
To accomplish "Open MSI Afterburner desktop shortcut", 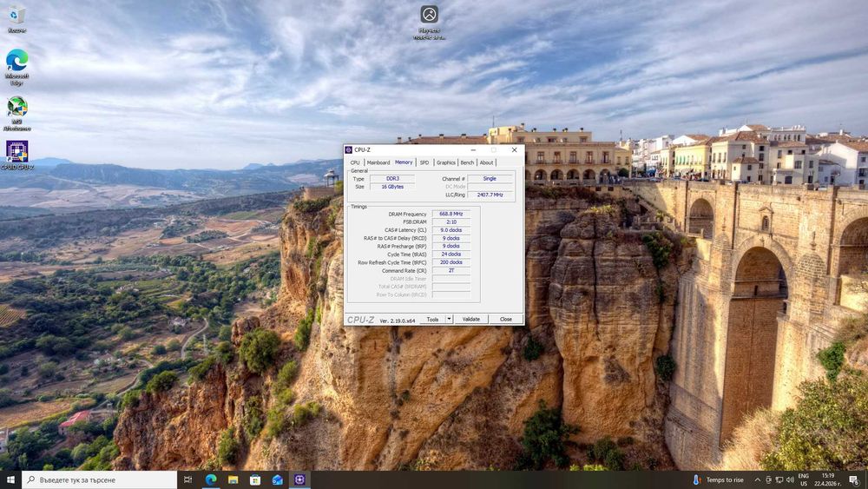I will coord(16,113).
